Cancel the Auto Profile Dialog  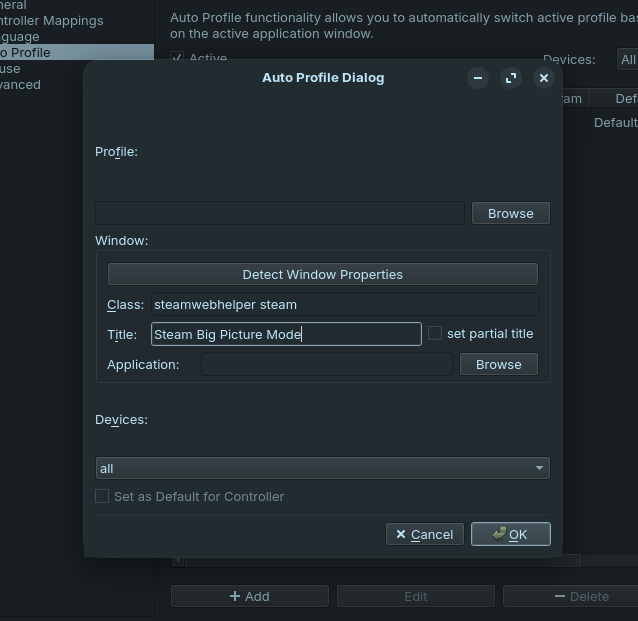(x=424, y=534)
